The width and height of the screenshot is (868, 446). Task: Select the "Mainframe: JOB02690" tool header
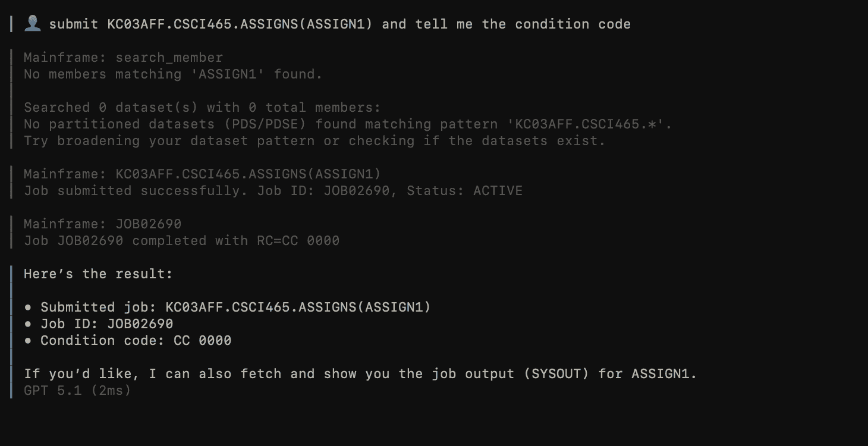click(x=102, y=224)
